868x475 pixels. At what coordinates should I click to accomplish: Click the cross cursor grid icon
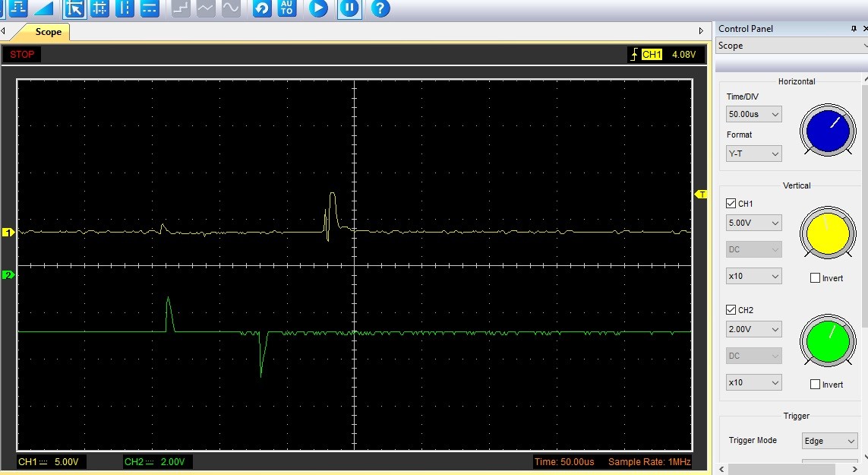pos(99,8)
